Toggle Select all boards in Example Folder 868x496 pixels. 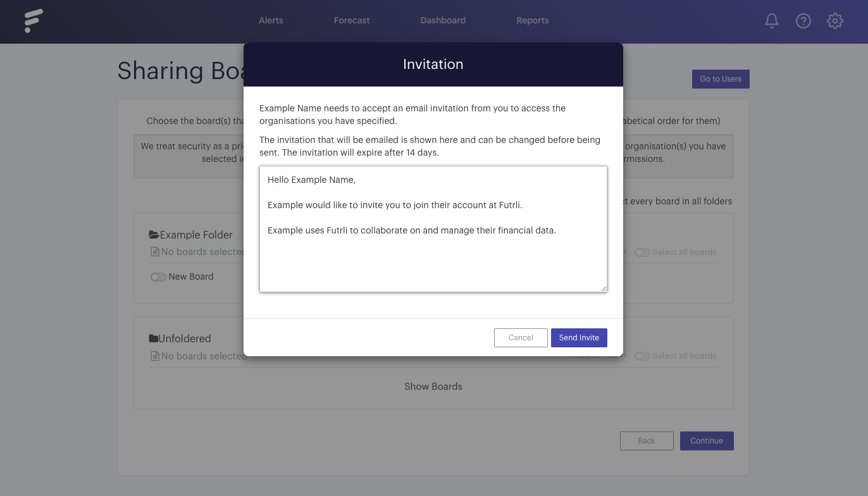(642, 252)
